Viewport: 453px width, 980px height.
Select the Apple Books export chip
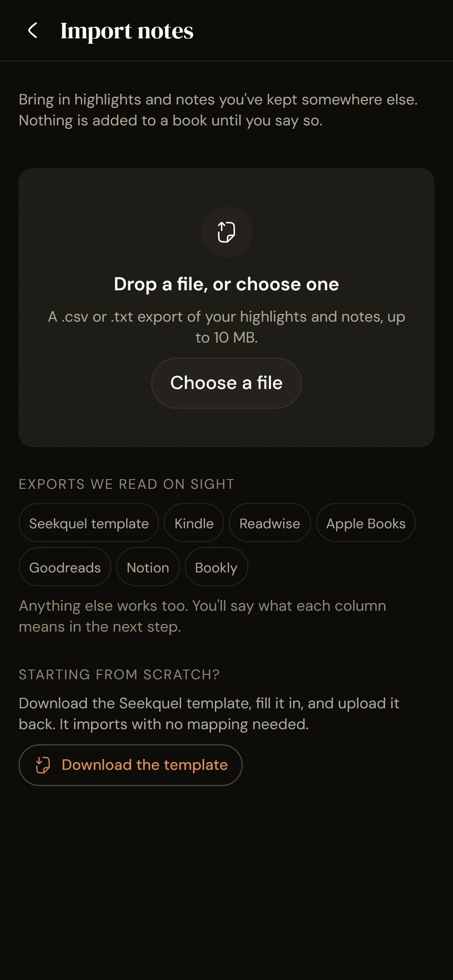pyautogui.click(x=366, y=523)
